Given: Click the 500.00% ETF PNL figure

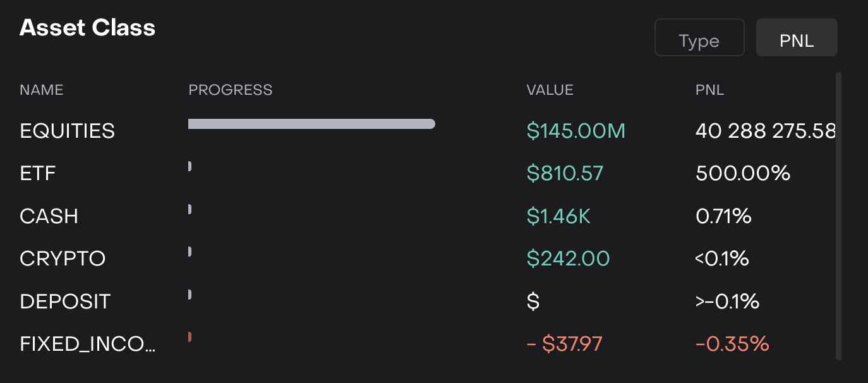Looking at the screenshot, I should point(743,173).
